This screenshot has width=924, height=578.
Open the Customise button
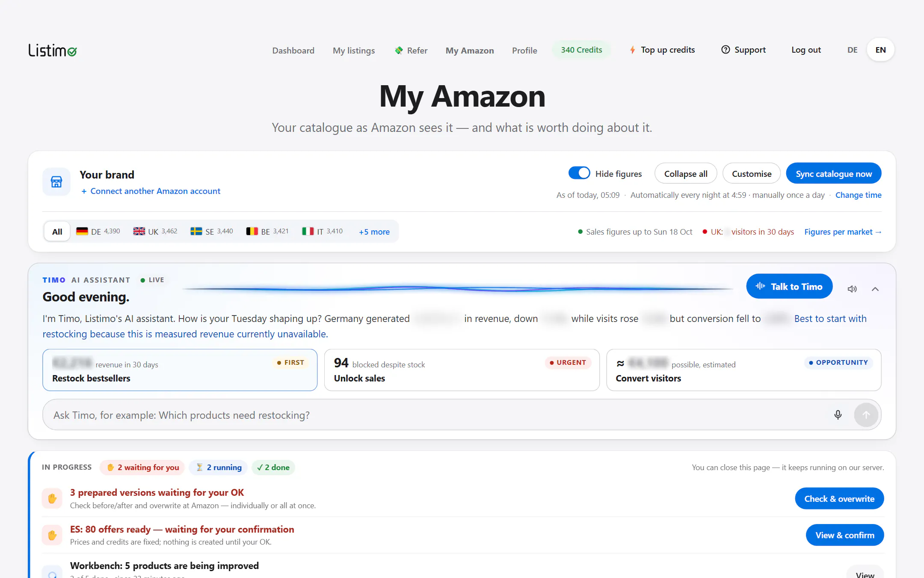click(x=752, y=174)
